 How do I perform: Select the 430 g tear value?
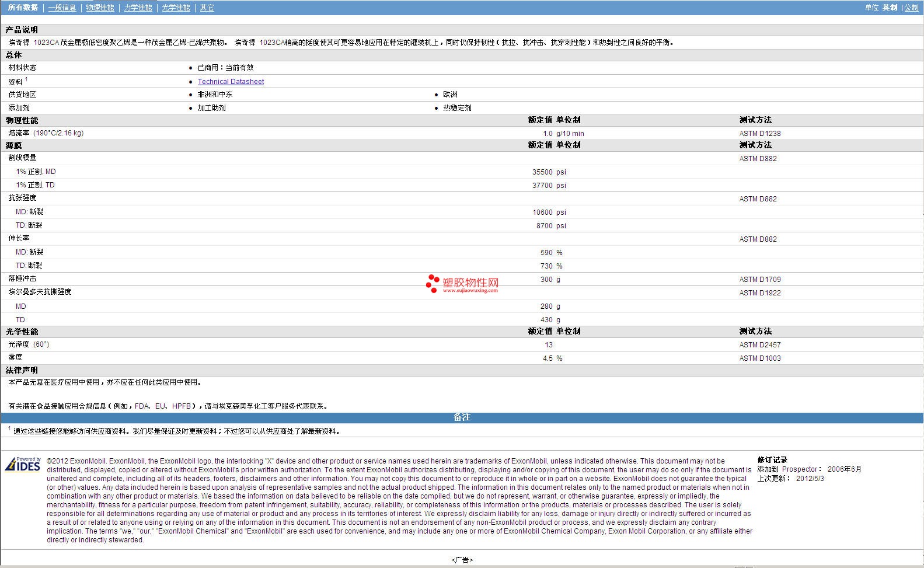tap(550, 320)
